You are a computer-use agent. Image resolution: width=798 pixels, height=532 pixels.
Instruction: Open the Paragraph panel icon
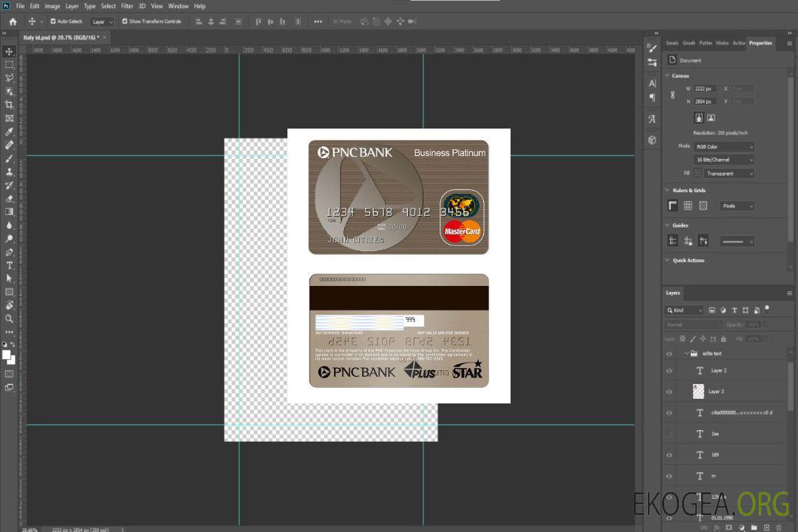[x=652, y=98]
